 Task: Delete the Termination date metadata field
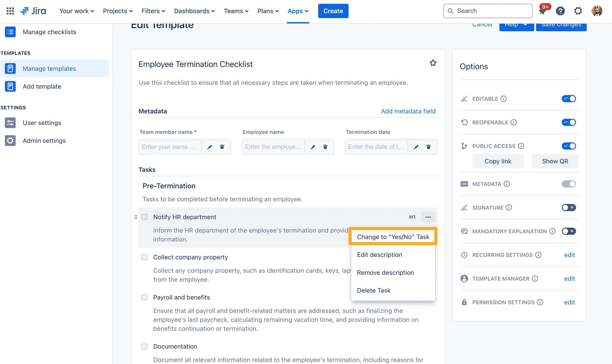click(x=428, y=147)
